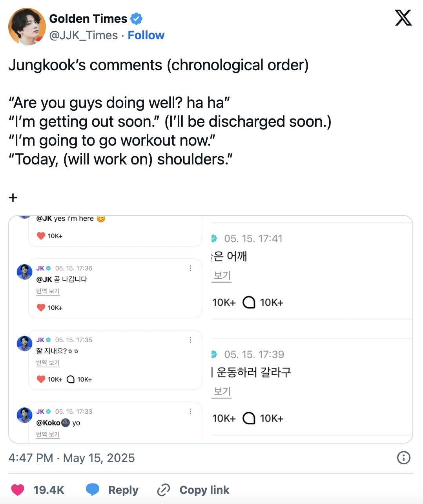Open the Golden Times display name
The height and width of the screenshot is (504, 423).
pos(88,18)
